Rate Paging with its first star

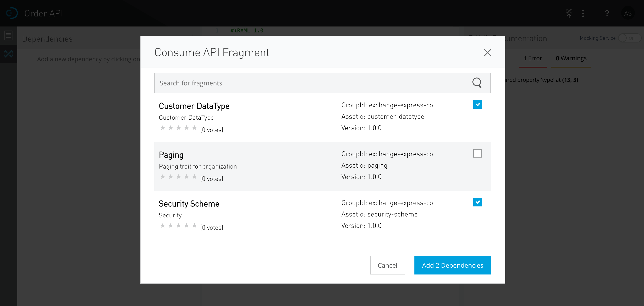(163, 177)
